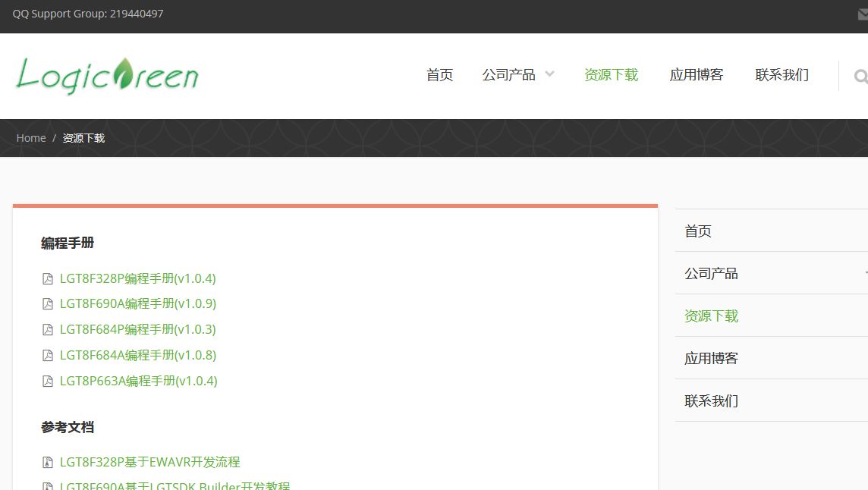
Task: Expand the 公司产品 dropdown arrow in navbar
Action: (549, 74)
